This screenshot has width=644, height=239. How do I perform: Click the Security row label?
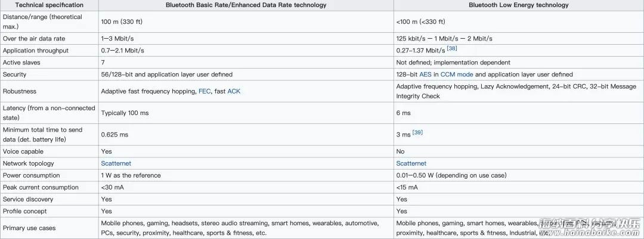point(14,75)
